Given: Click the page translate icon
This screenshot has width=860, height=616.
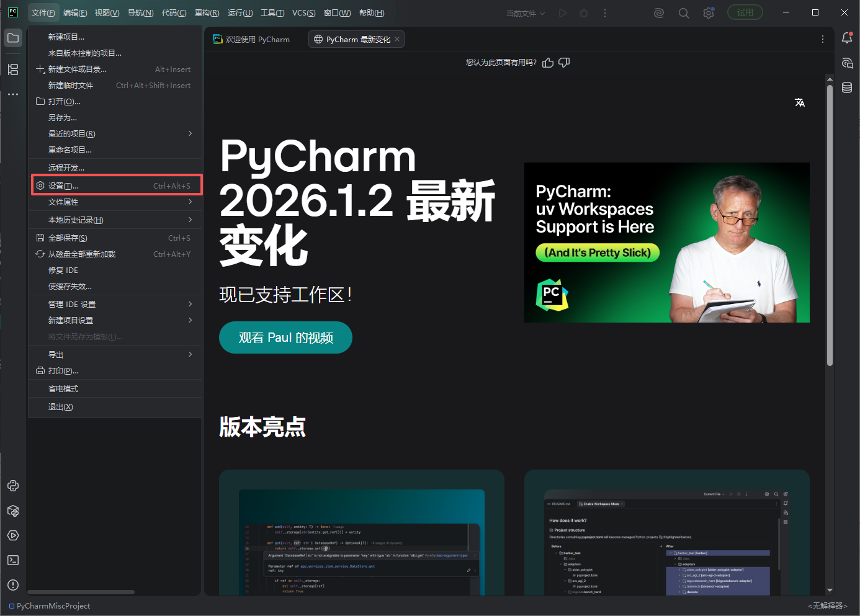Looking at the screenshot, I should (x=800, y=102).
